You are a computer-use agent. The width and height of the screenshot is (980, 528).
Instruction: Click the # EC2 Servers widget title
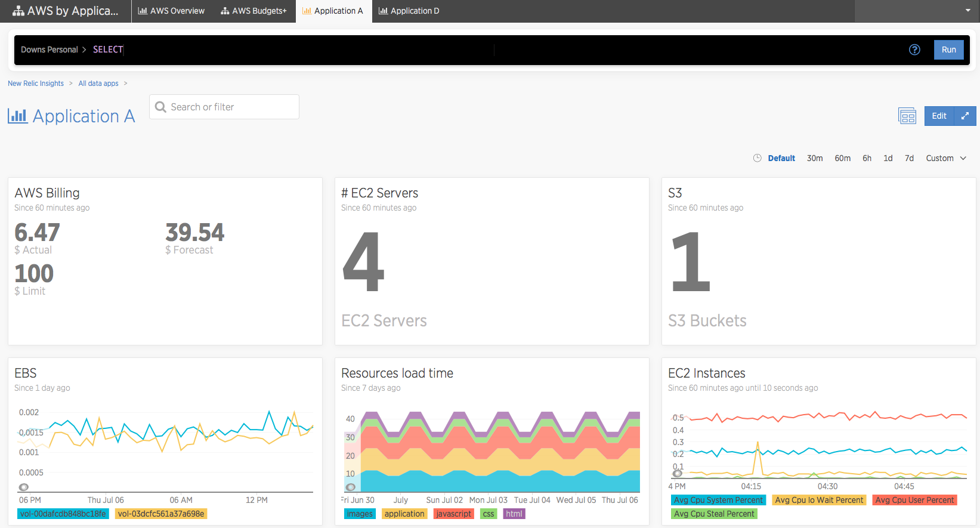tap(379, 193)
